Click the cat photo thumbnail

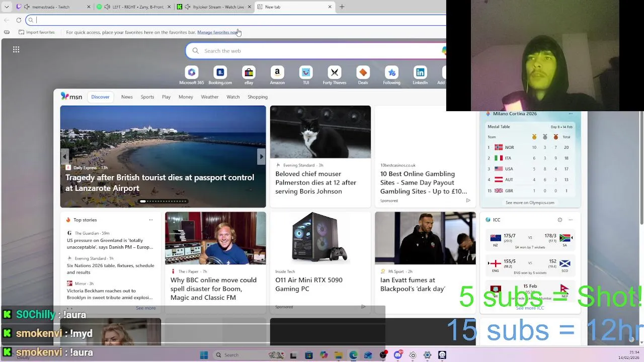point(320,132)
